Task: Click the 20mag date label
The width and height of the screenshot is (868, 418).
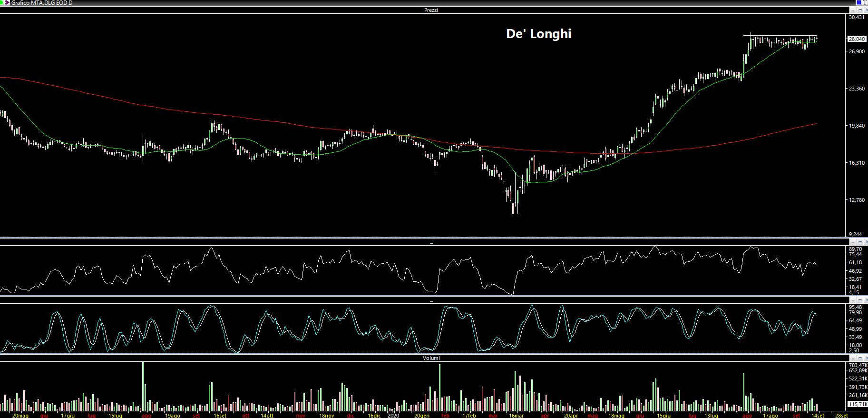Action: click(20, 415)
